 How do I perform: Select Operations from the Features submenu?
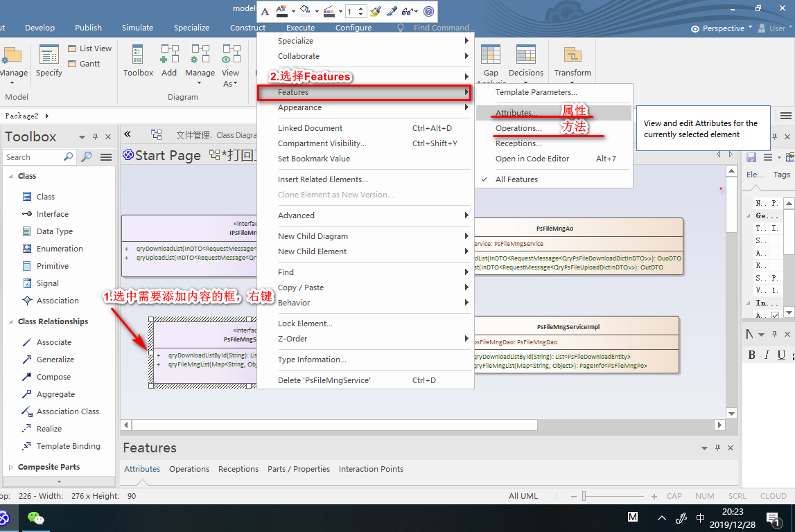point(520,127)
